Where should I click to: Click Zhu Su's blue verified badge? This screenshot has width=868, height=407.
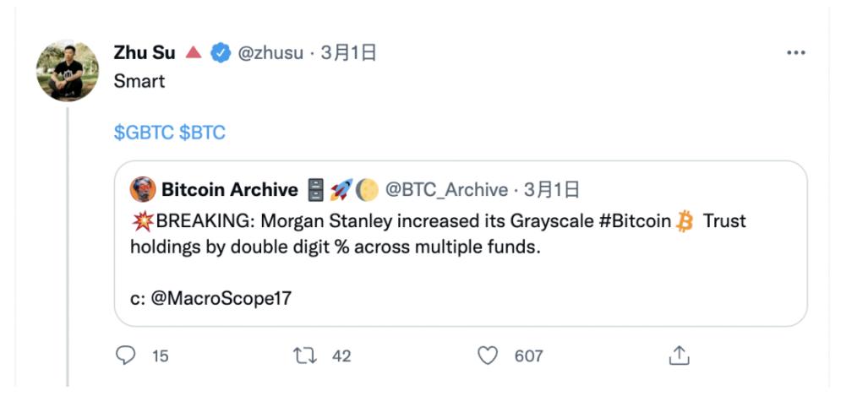coord(220,53)
